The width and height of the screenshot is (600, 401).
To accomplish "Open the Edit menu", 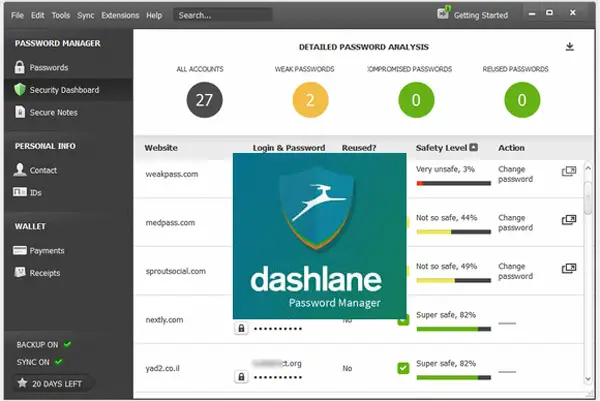I will [x=38, y=15].
